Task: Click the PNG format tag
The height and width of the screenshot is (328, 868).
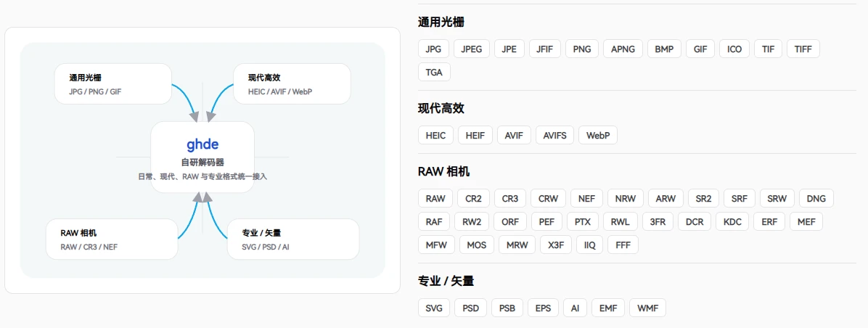Action: pyautogui.click(x=582, y=49)
